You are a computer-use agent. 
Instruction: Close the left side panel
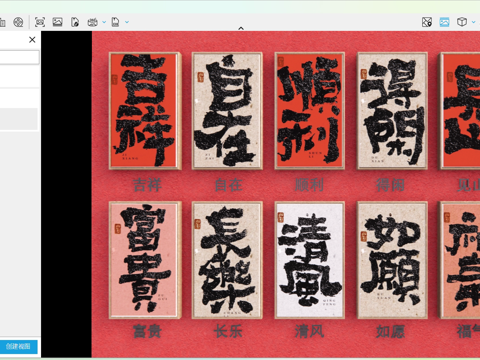pos(32,40)
